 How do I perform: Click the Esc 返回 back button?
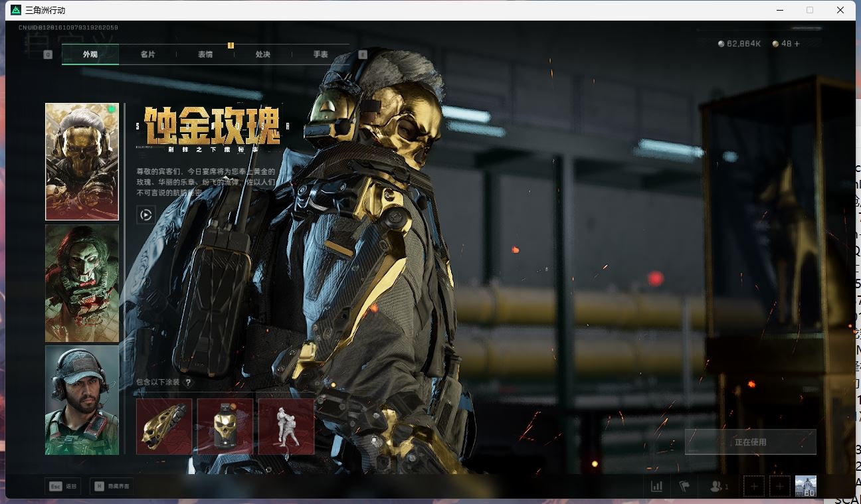(63, 486)
